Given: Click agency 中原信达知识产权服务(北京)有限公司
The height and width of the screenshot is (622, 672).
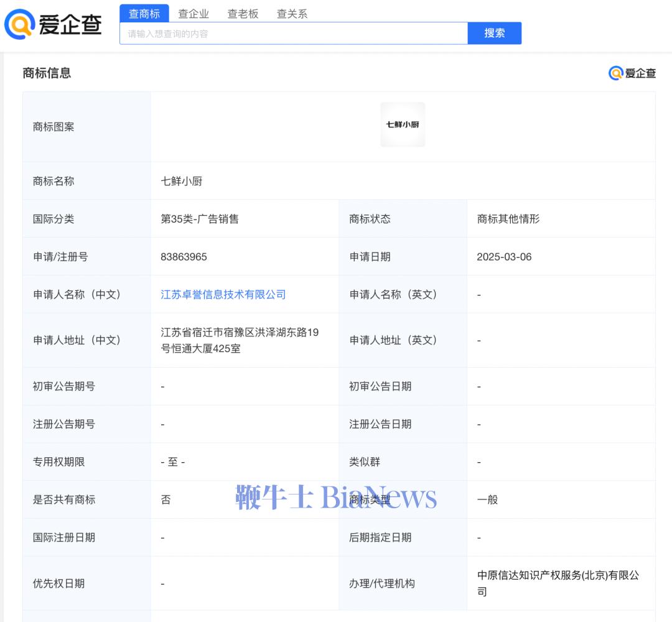Looking at the screenshot, I should click(x=558, y=583).
